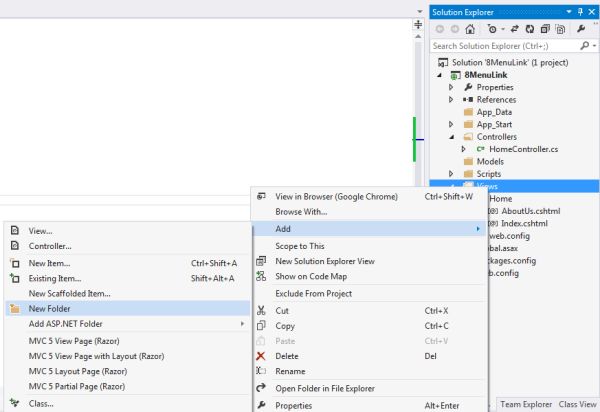Screen dimensions: 600x412
Task: Click the Copy pages icon
Action: pos(261,326)
